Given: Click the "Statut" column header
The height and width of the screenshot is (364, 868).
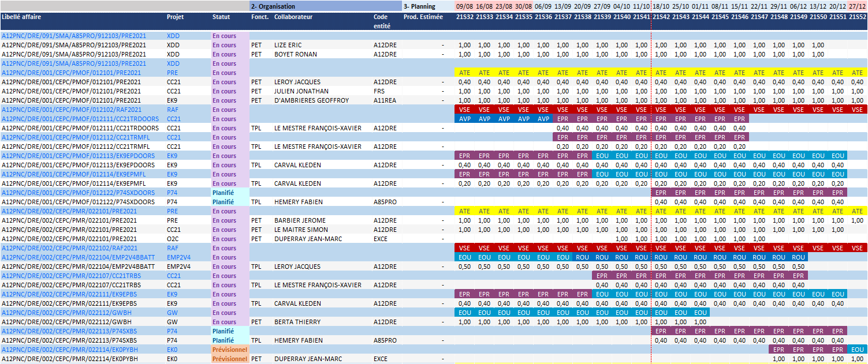Looking at the screenshot, I should 221,17.
